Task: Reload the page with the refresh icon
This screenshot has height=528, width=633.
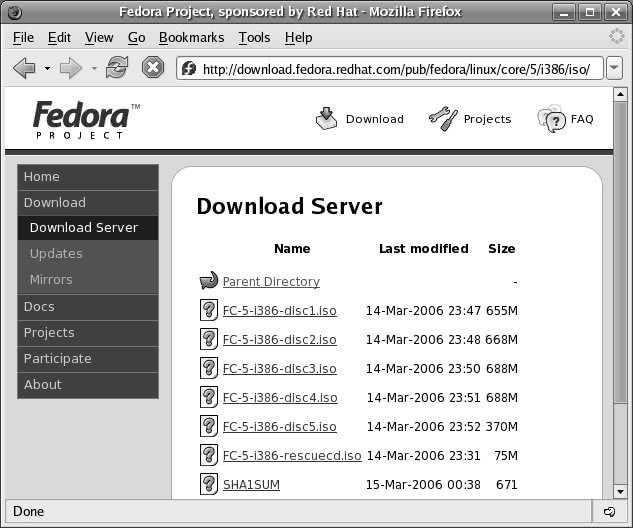Action: 117,67
